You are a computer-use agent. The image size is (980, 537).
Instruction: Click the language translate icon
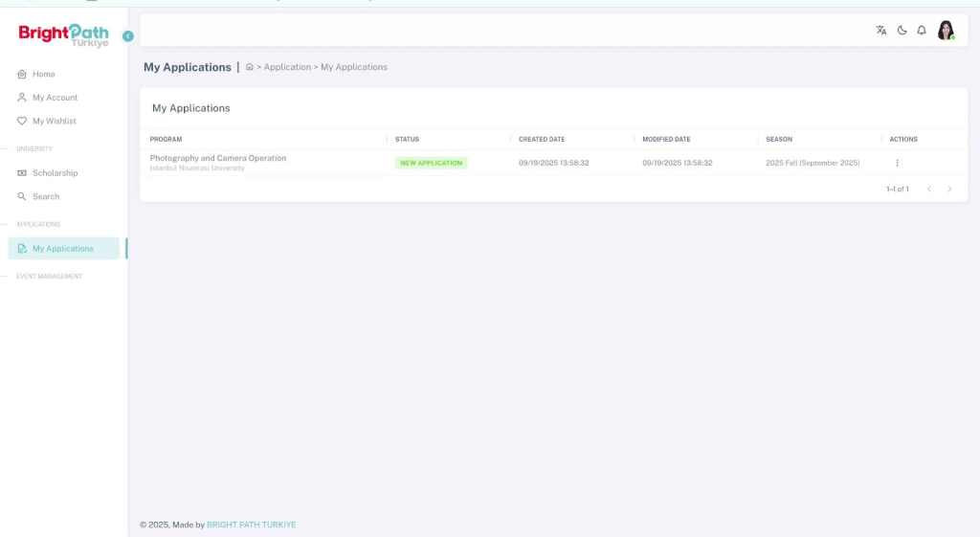(x=881, y=31)
